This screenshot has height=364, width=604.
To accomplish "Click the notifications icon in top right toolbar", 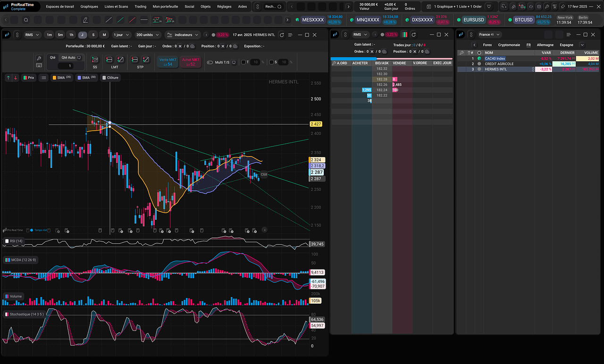I will pos(503,7).
